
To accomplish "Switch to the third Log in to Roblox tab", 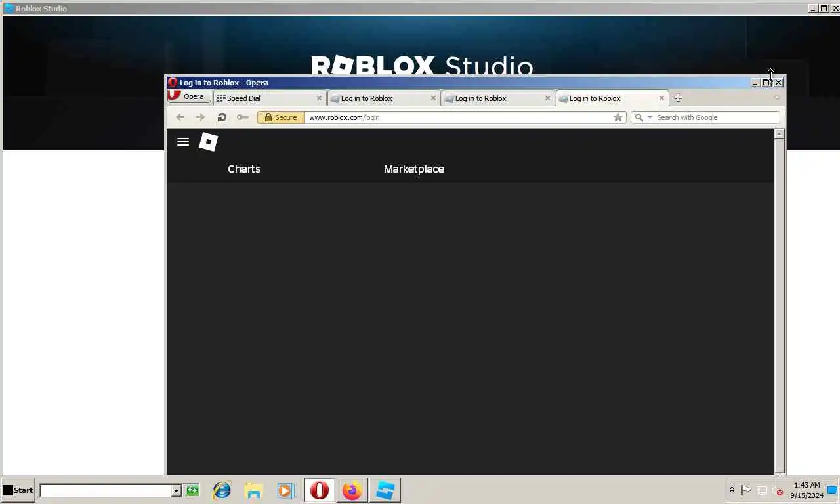I will (x=498, y=98).
